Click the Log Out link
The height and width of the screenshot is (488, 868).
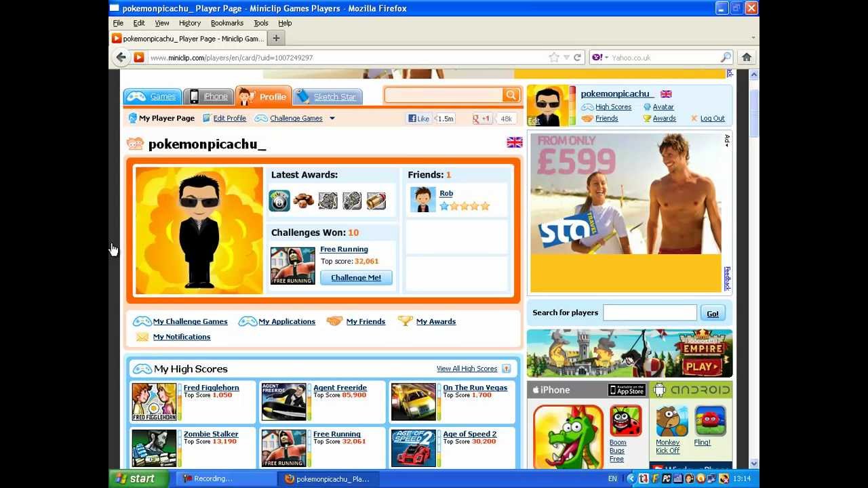pos(712,119)
